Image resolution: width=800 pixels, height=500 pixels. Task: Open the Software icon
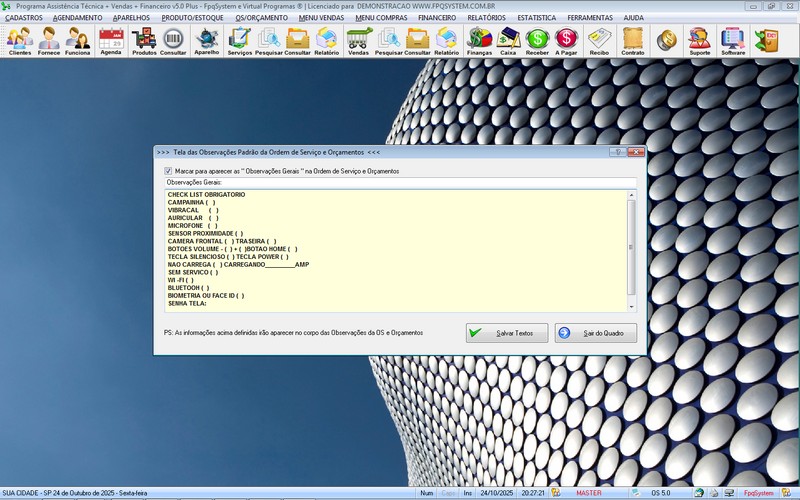733,41
